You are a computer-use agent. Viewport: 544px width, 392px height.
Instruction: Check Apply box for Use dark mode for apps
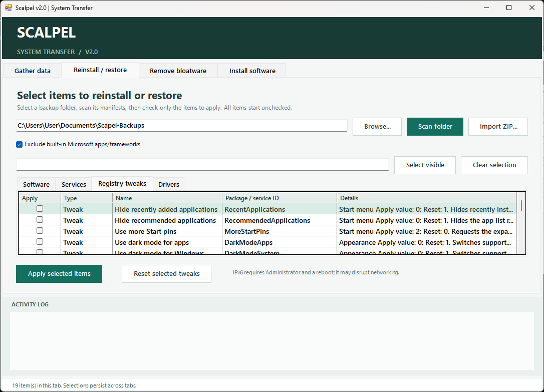[x=40, y=242]
